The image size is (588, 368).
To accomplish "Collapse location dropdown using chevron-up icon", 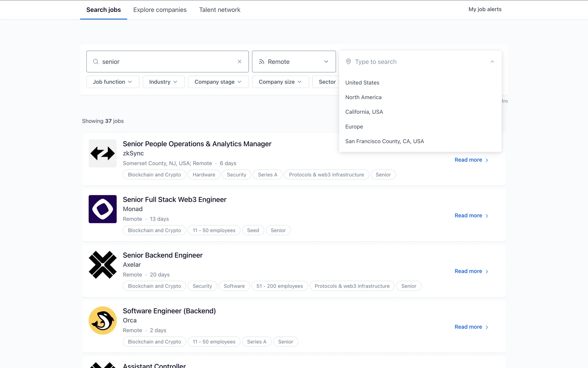I will point(492,62).
